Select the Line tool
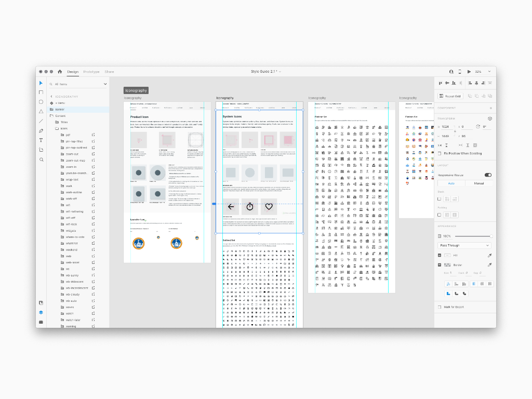The width and height of the screenshot is (532, 399). point(41,121)
